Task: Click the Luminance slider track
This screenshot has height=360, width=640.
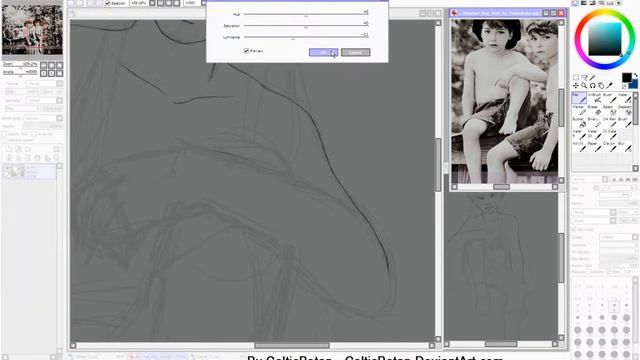Action: tap(306, 37)
